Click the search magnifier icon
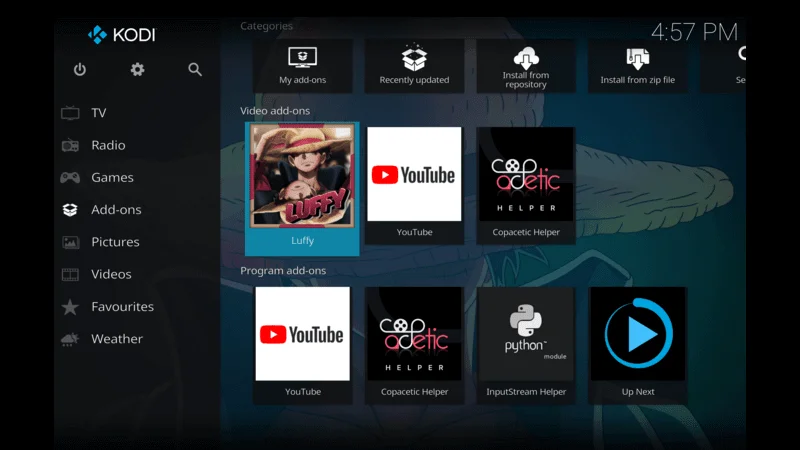Screen dimensions: 800x450 pyautogui.click(x=195, y=69)
